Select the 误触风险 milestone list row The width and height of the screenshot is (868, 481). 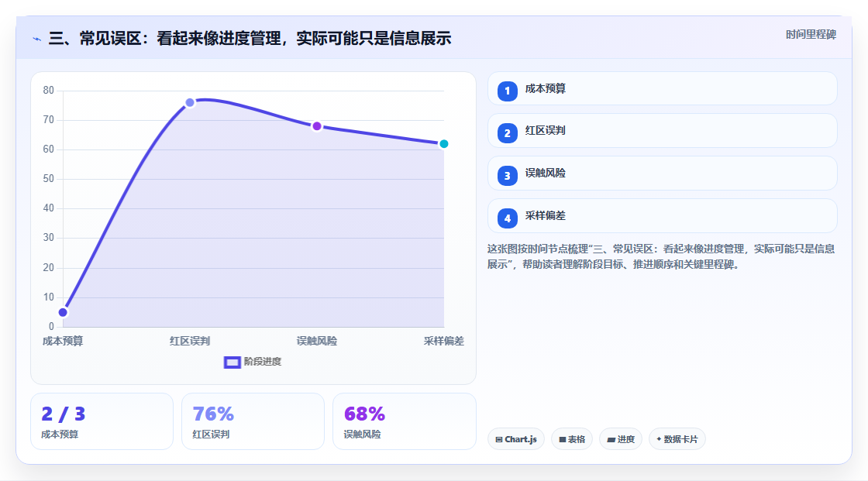click(662, 174)
